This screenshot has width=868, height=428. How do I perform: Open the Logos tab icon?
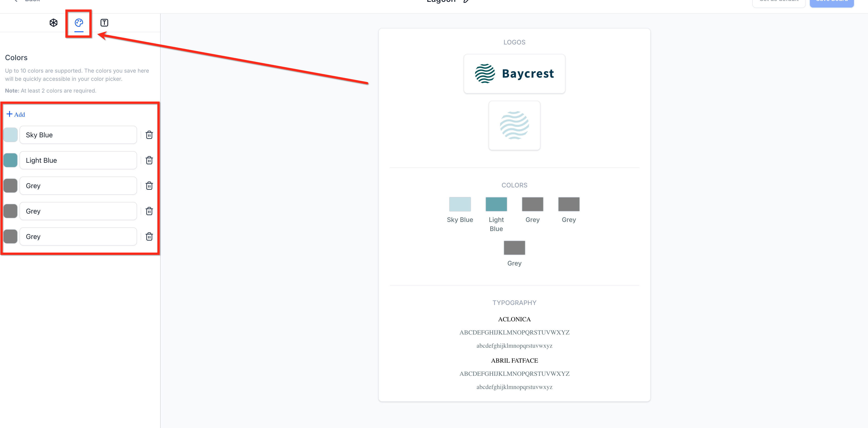click(x=53, y=22)
